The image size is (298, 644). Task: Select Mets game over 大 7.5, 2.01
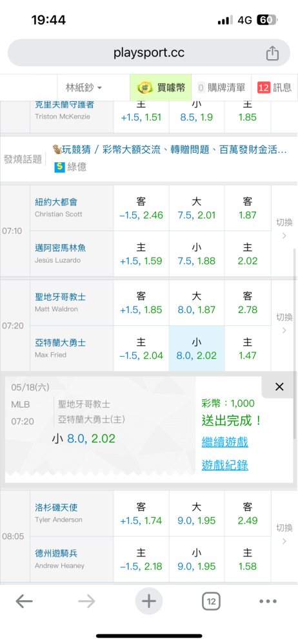[196, 208]
